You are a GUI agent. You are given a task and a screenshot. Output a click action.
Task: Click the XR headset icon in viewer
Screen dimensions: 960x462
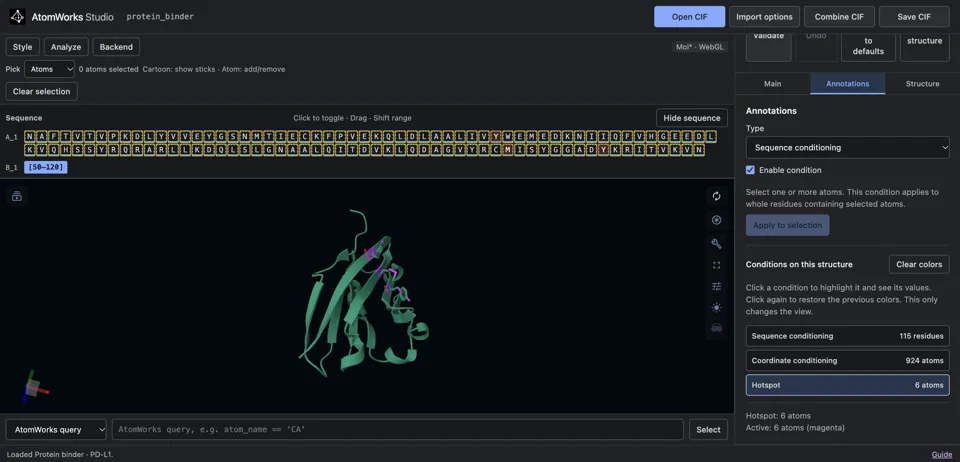point(716,328)
